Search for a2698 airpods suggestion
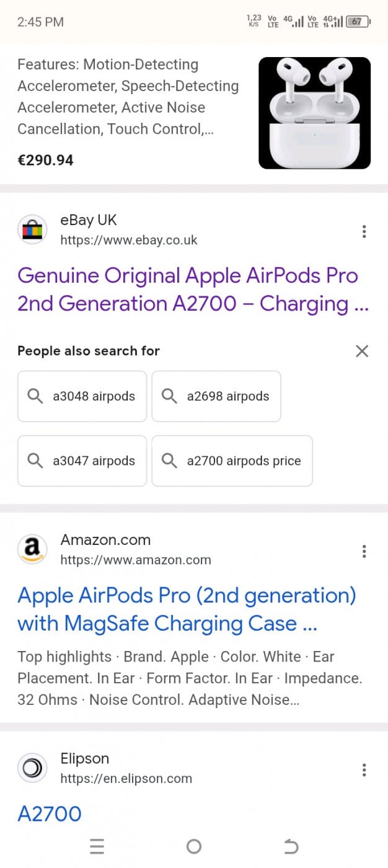The image size is (388, 868). 216,396
